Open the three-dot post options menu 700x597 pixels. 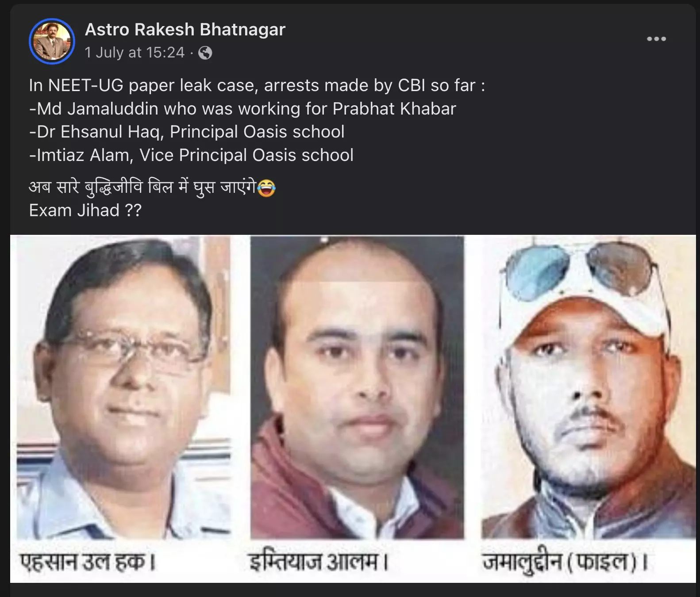click(x=656, y=39)
